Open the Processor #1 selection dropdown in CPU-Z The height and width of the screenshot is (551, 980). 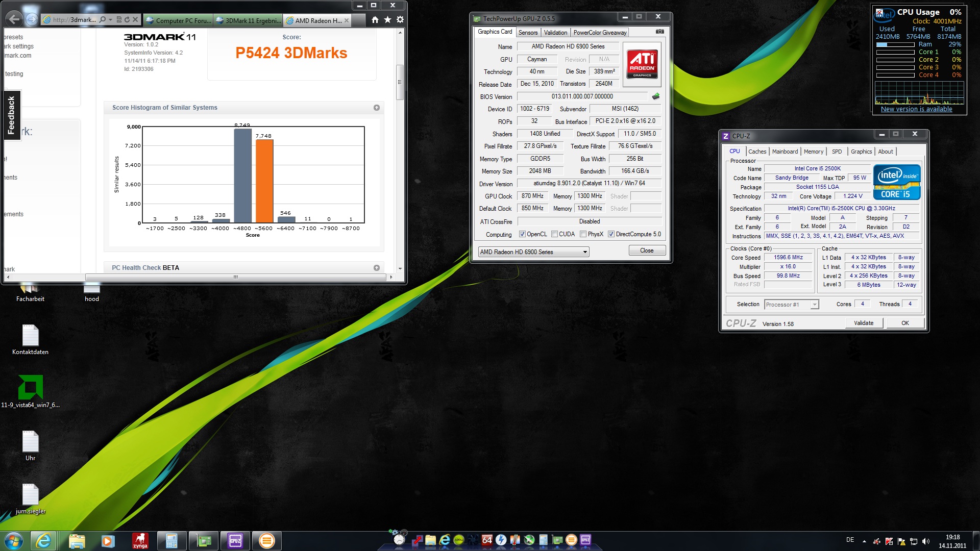tap(791, 305)
